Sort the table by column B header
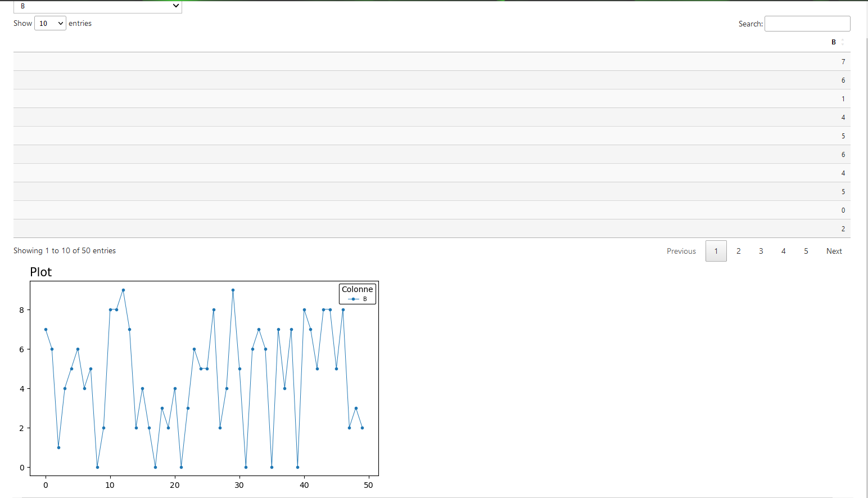868x498 pixels. pyautogui.click(x=834, y=42)
